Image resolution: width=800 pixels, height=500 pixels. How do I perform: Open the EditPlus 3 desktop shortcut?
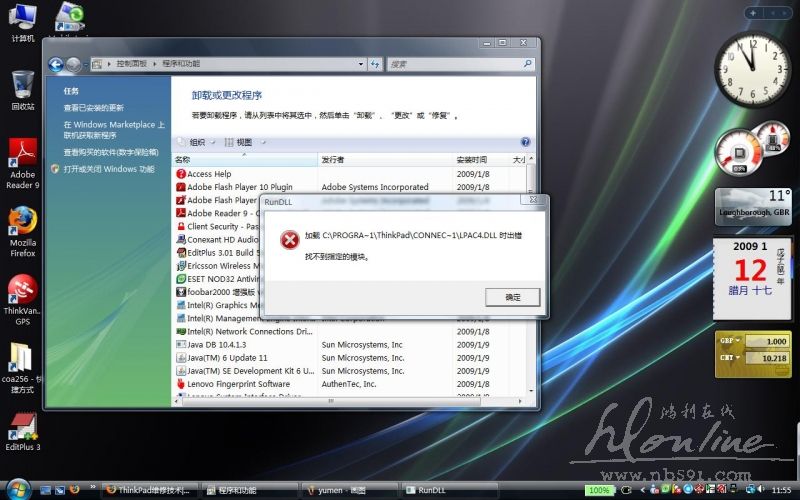[x=22, y=428]
